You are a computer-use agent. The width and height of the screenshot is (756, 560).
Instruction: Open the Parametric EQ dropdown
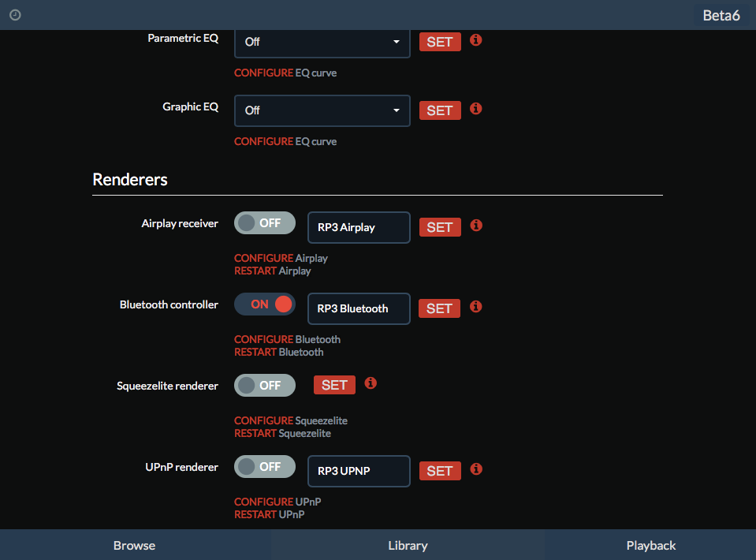pos(322,43)
